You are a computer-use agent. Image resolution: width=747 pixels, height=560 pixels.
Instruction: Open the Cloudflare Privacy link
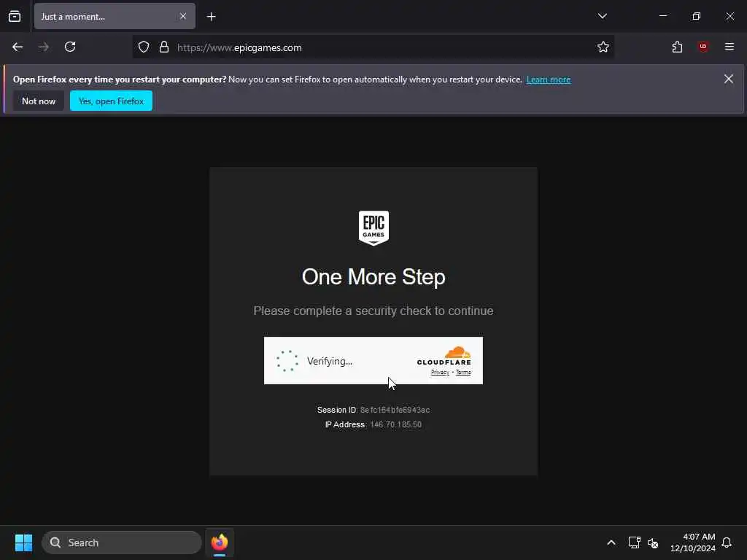(440, 373)
